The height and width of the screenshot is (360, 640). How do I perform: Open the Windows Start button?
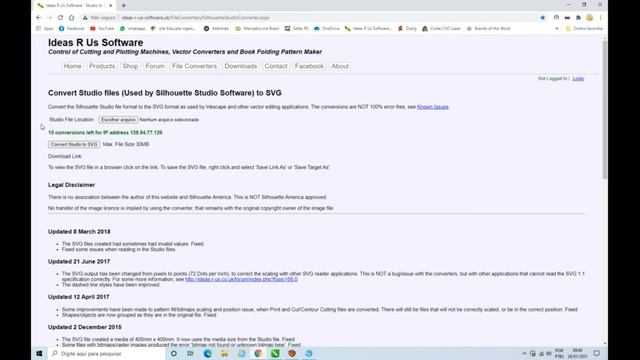(x=39, y=353)
